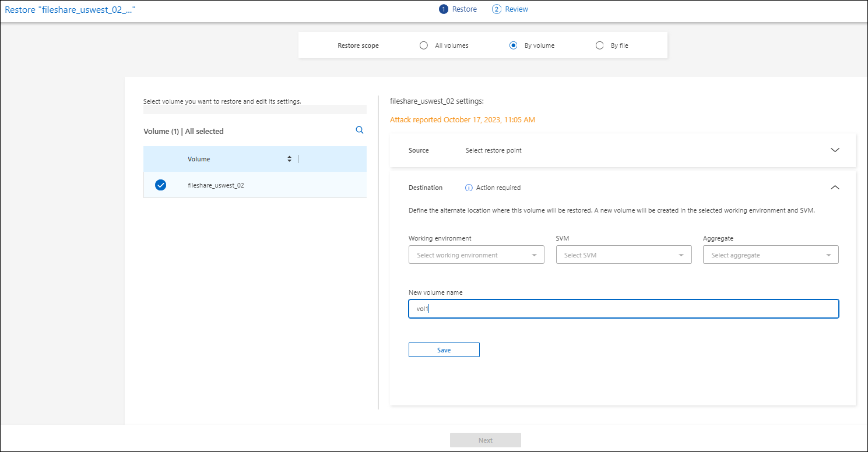Screen dimensions: 868x452
Task: Expand the Source section chevron
Action: pyautogui.click(x=835, y=150)
